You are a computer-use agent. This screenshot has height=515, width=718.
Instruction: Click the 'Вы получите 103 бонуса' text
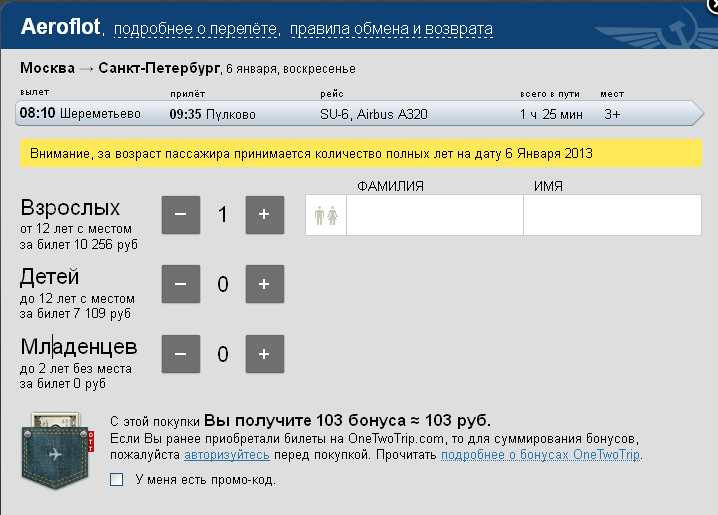pyautogui.click(x=305, y=420)
